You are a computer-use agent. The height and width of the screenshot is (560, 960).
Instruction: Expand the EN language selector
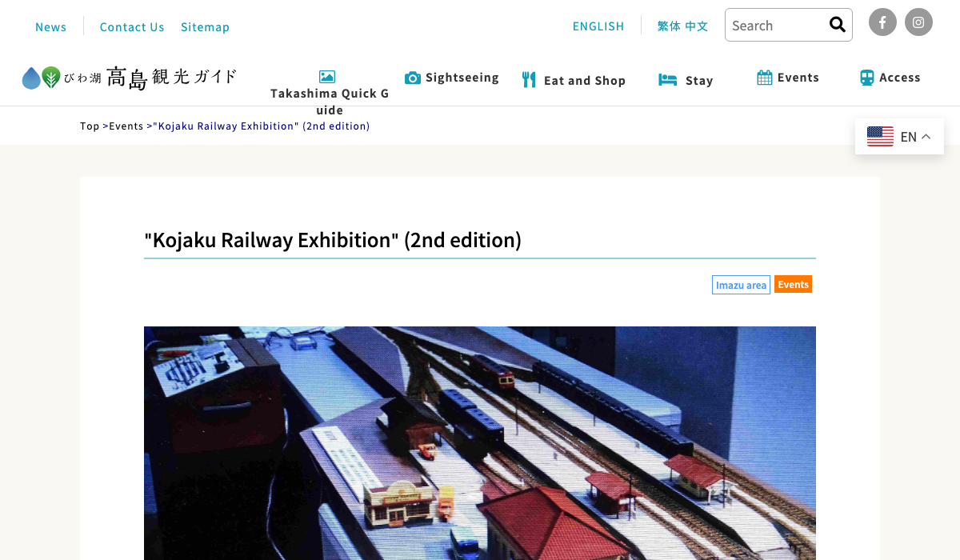click(899, 137)
